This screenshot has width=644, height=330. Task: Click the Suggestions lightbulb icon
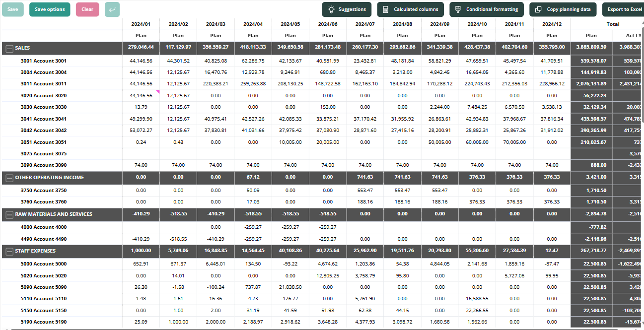point(332,9)
